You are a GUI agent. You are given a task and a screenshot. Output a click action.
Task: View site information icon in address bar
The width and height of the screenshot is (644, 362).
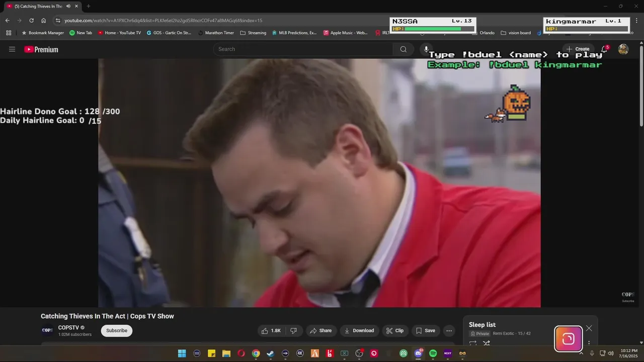coord(58,21)
